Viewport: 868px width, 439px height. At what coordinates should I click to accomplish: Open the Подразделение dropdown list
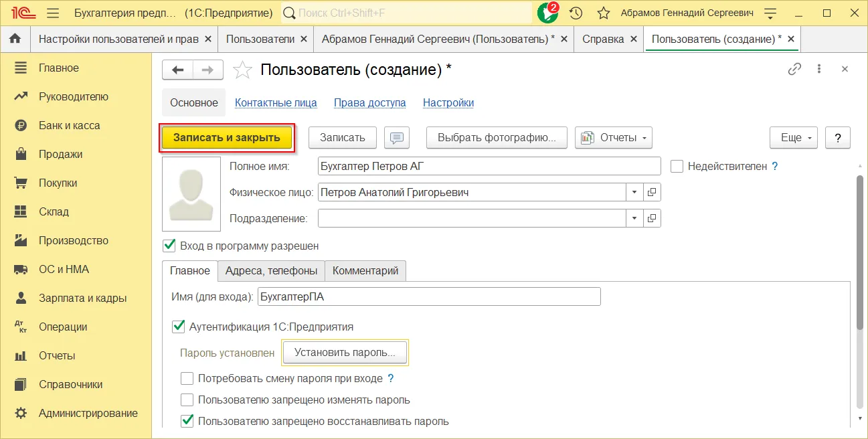(634, 218)
